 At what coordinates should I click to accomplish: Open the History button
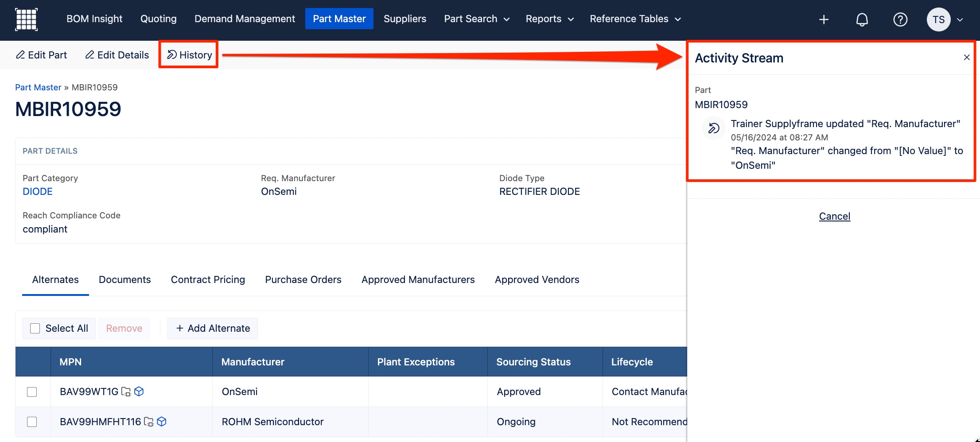tap(189, 55)
